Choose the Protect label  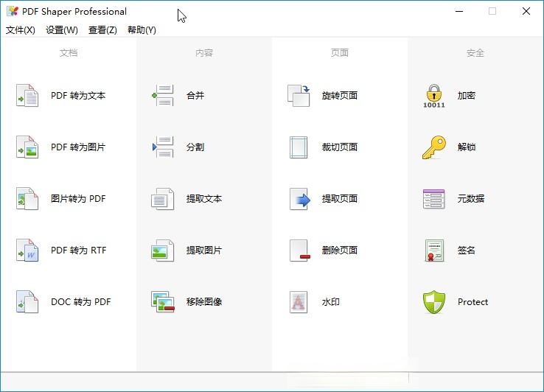click(x=473, y=302)
